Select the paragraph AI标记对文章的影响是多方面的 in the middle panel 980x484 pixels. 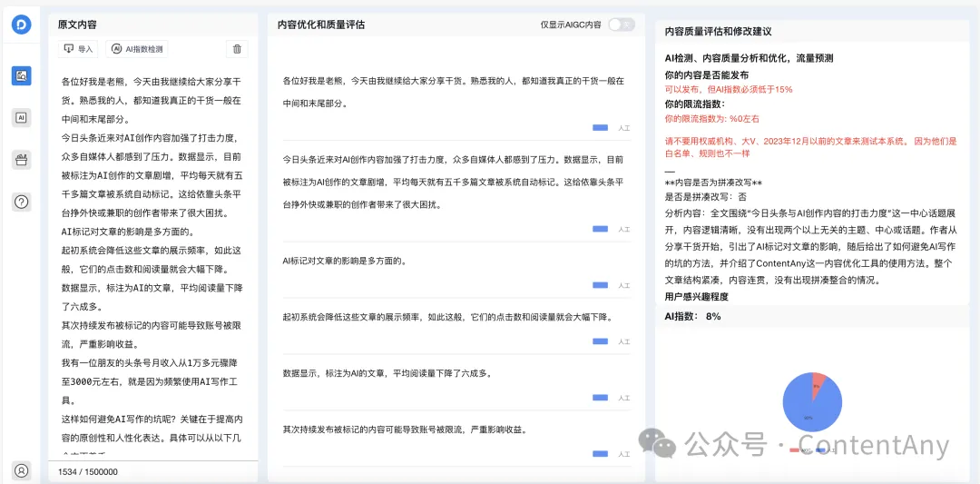[x=345, y=262]
